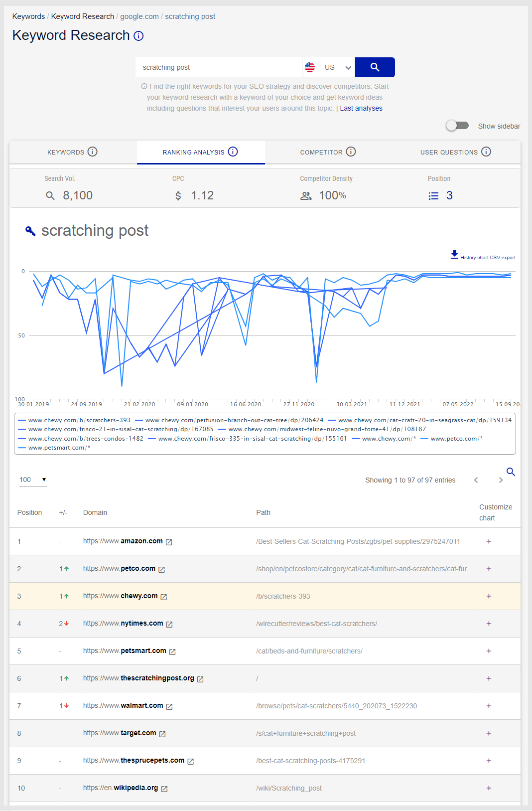Open the Last analyses link
The height and width of the screenshot is (811, 532).
point(361,108)
